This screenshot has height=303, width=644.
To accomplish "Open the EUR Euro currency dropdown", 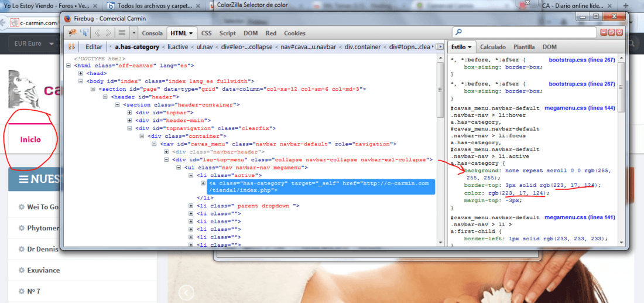I will (34, 43).
